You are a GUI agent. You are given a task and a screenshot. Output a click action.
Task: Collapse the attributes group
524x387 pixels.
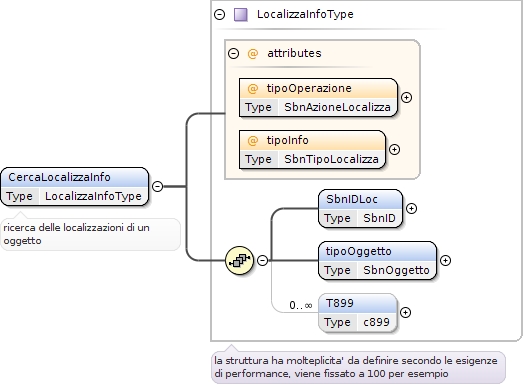tap(233, 53)
